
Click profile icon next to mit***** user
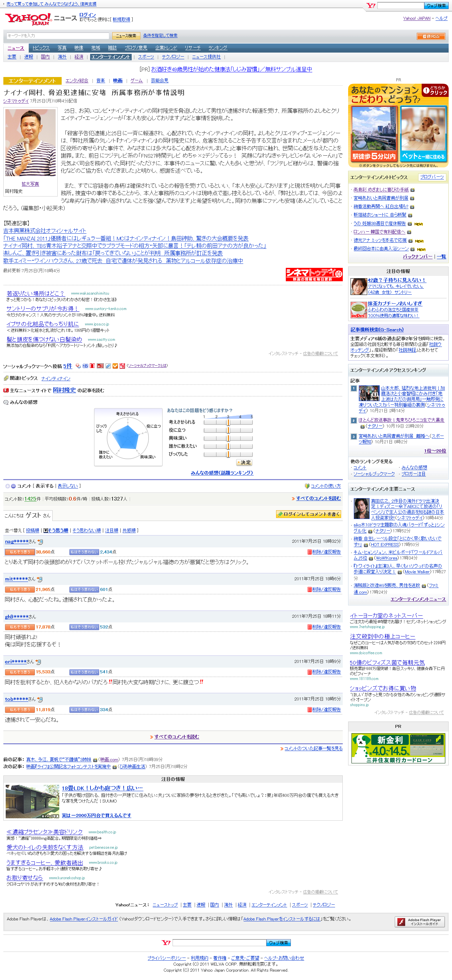39,579
